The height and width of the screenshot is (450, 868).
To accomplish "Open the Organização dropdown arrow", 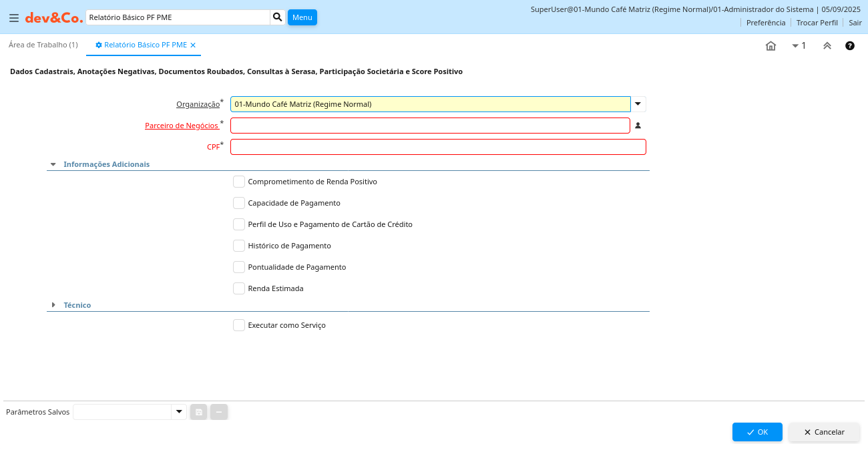I will coord(638,104).
